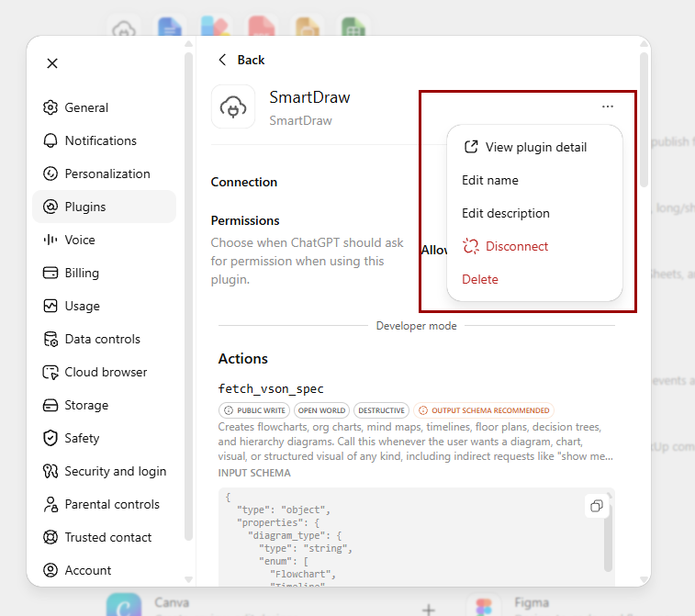Click the Connection heading

244,182
